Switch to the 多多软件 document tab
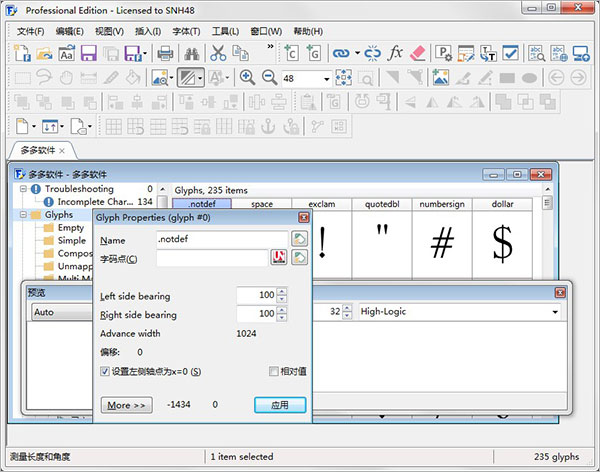Viewport: 600px width, 472px height. 38,150
